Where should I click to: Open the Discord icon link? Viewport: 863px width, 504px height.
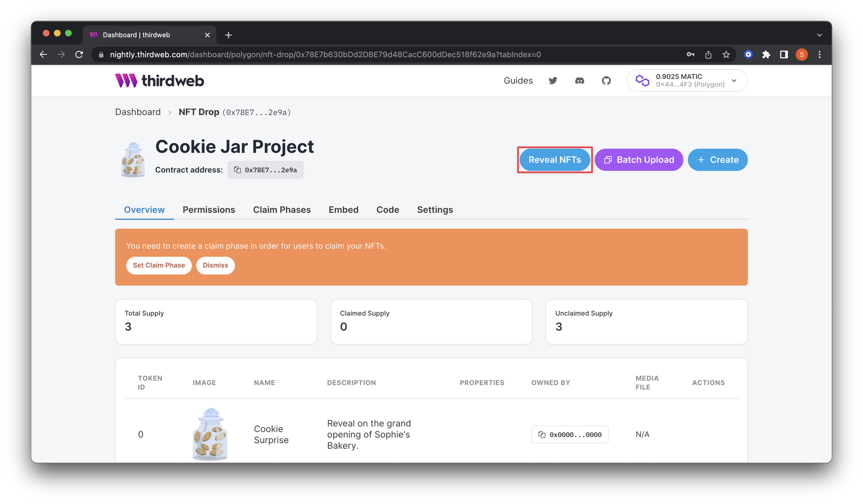[580, 81]
